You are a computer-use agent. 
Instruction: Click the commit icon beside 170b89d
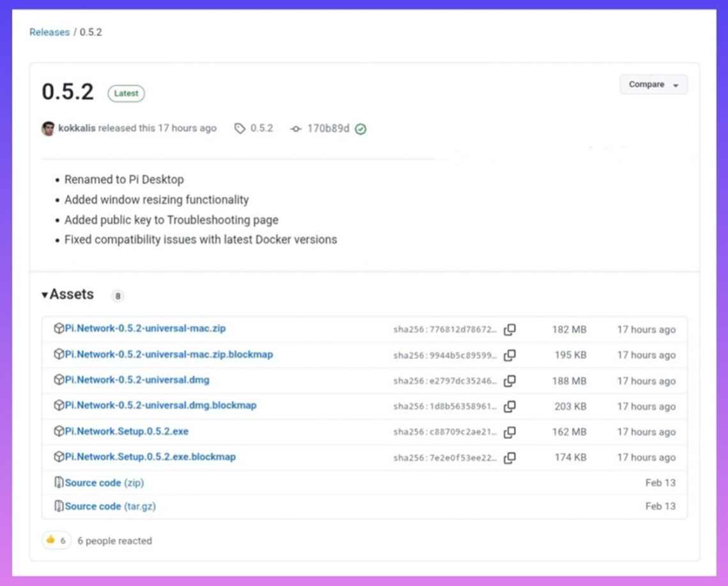click(296, 128)
